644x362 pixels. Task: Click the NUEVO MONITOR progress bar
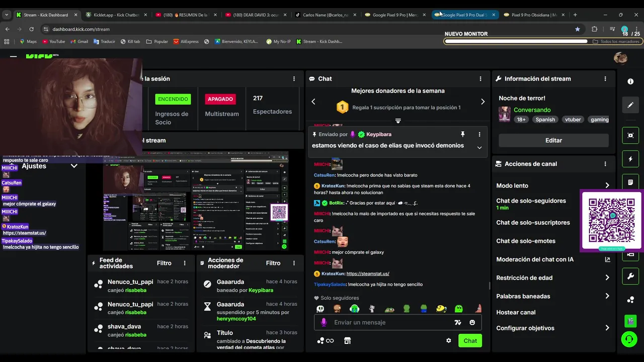pos(542,41)
